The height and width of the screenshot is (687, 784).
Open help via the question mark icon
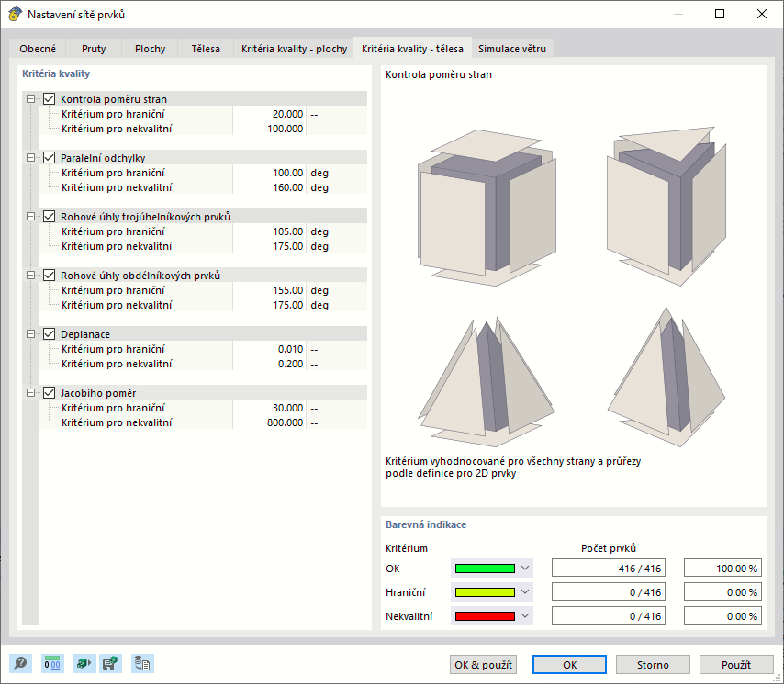20,663
